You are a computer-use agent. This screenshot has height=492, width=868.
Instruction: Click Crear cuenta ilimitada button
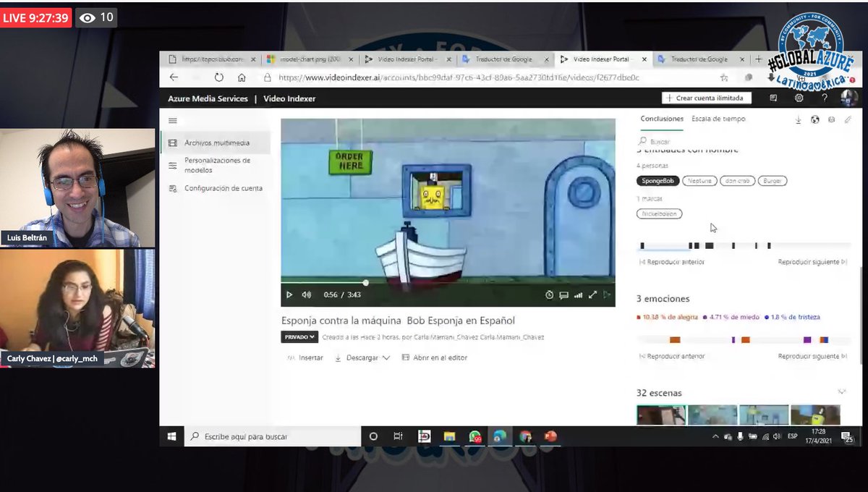pos(707,98)
